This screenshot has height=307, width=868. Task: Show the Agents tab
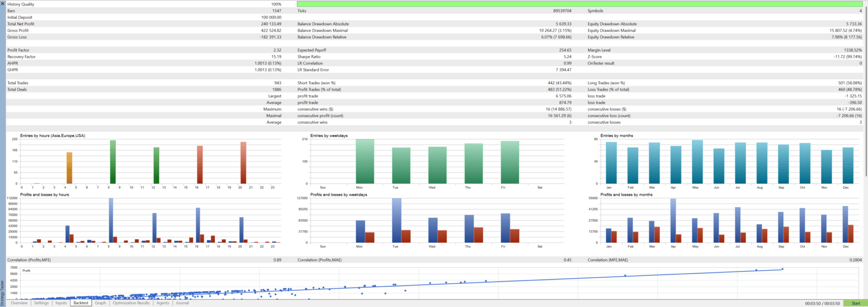[163, 303]
